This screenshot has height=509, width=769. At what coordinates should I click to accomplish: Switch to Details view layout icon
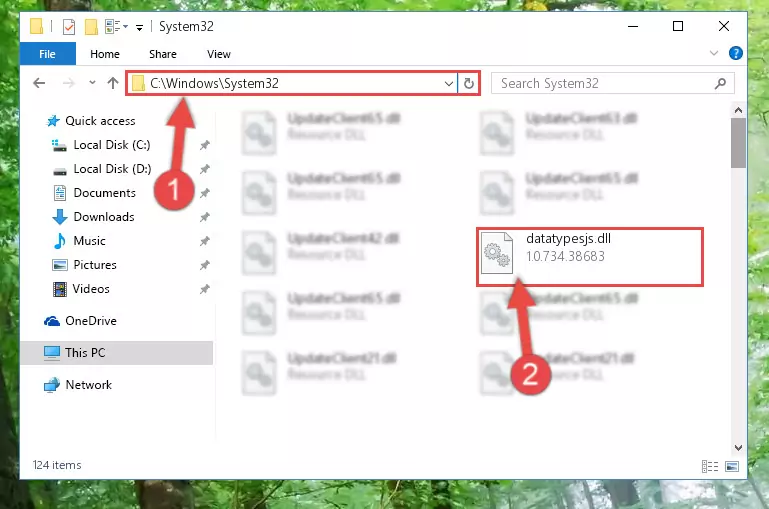coord(710,466)
